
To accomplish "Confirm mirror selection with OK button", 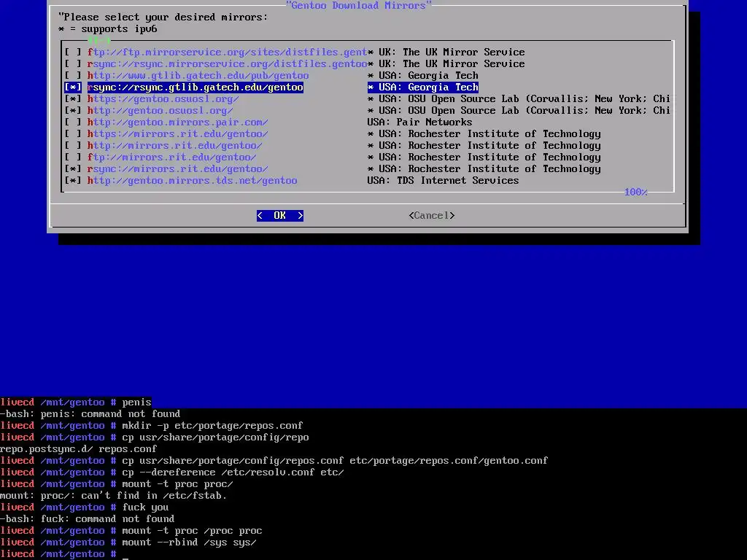I will (280, 216).
